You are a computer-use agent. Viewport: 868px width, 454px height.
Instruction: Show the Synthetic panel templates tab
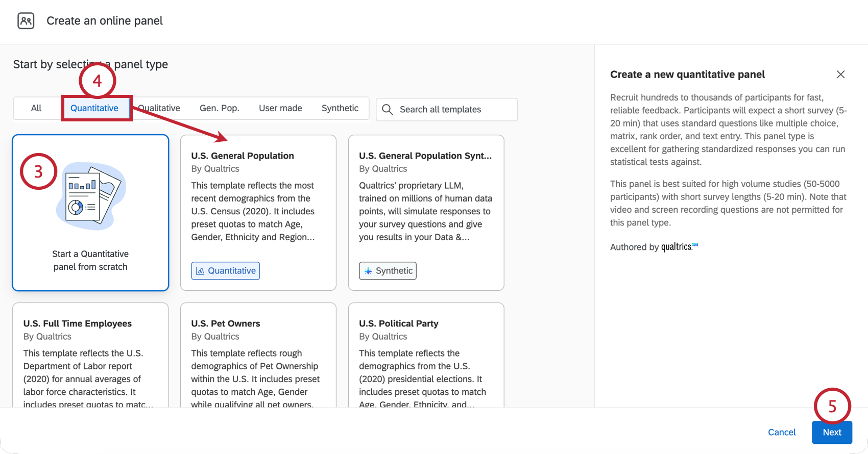point(340,108)
